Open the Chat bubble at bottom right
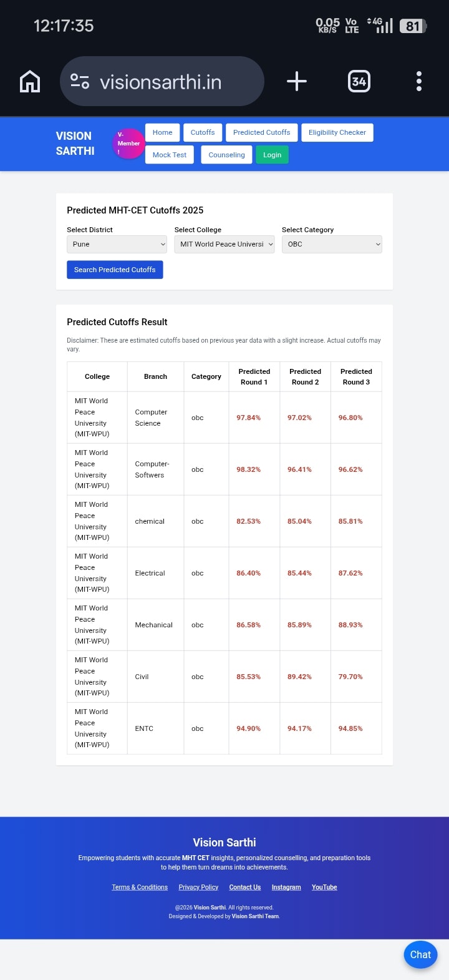 (420, 954)
